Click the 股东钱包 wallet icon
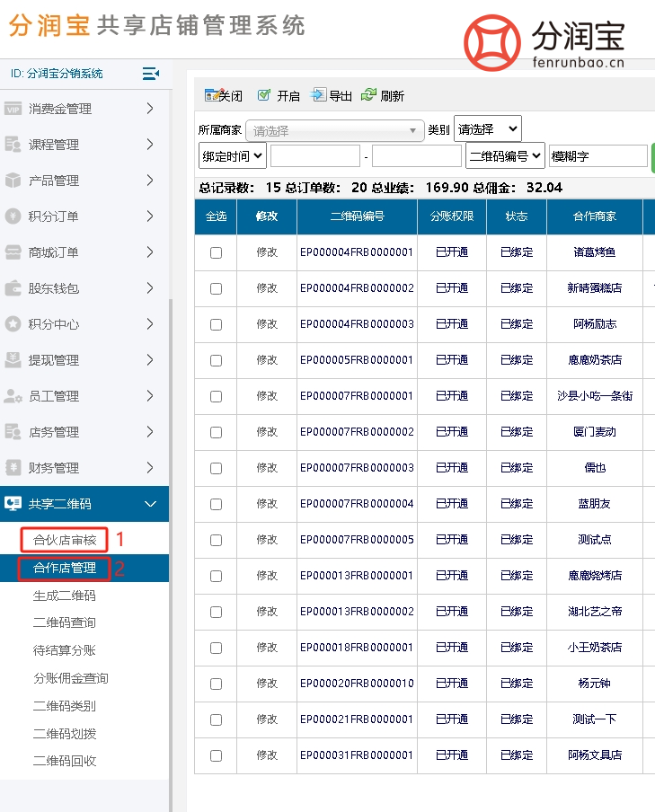Screen dimensions: 655x812 [x=13, y=288]
